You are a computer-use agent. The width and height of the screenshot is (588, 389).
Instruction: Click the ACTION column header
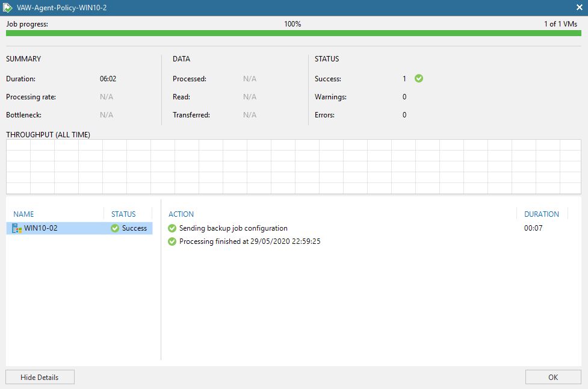181,214
